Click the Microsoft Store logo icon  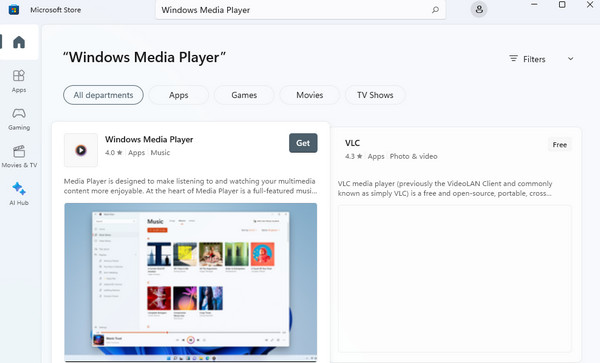pos(14,10)
